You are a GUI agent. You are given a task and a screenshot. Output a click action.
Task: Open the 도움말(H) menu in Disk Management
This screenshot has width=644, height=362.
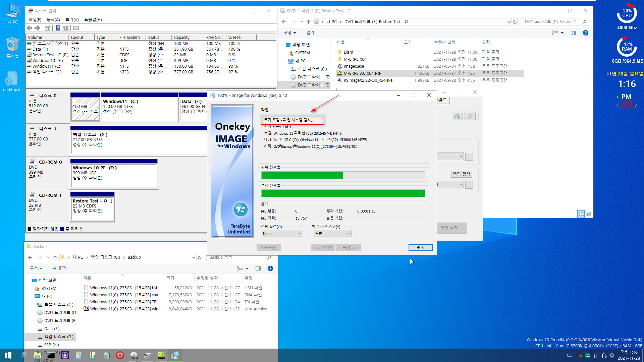click(x=93, y=19)
